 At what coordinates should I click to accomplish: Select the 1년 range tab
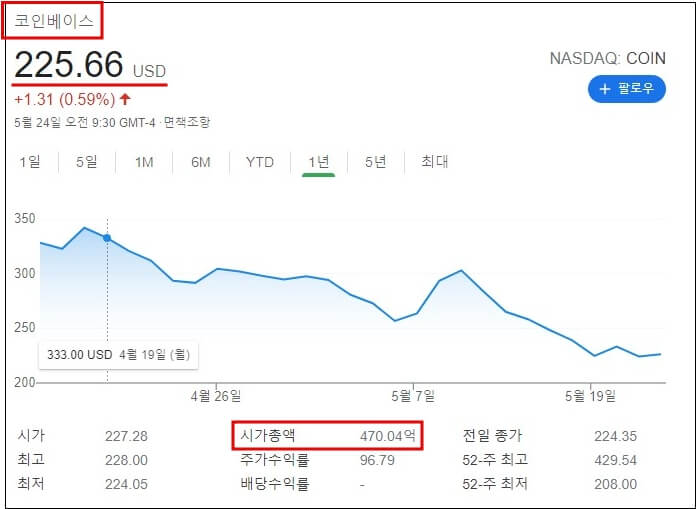click(319, 162)
